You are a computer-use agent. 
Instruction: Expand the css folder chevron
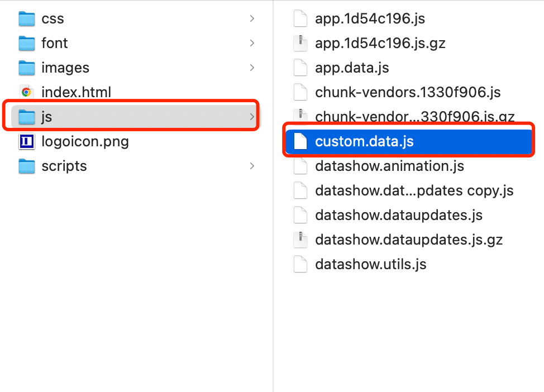[x=252, y=19]
